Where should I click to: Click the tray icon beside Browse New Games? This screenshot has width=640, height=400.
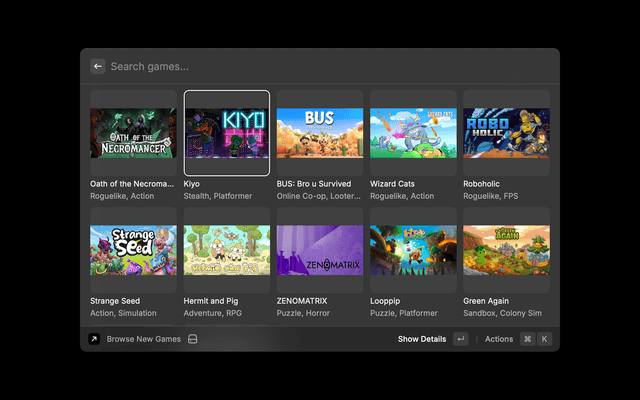pyautogui.click(x=193, y=339)
